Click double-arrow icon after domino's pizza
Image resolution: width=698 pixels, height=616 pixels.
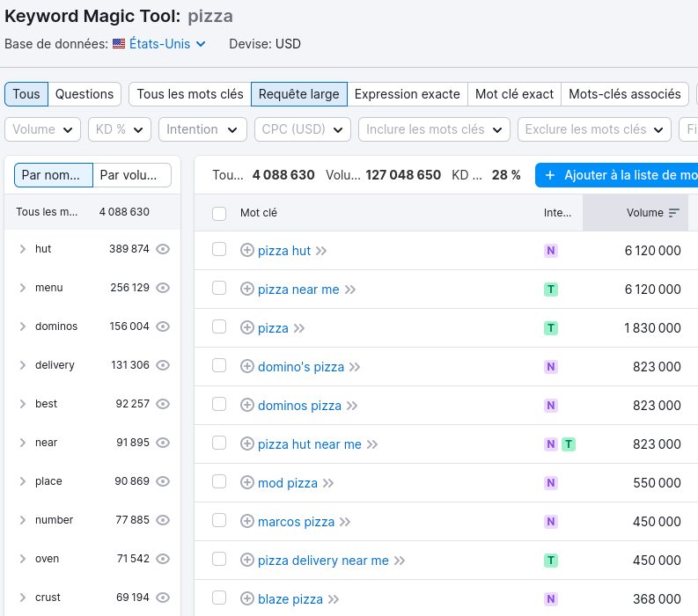point(355,367)
